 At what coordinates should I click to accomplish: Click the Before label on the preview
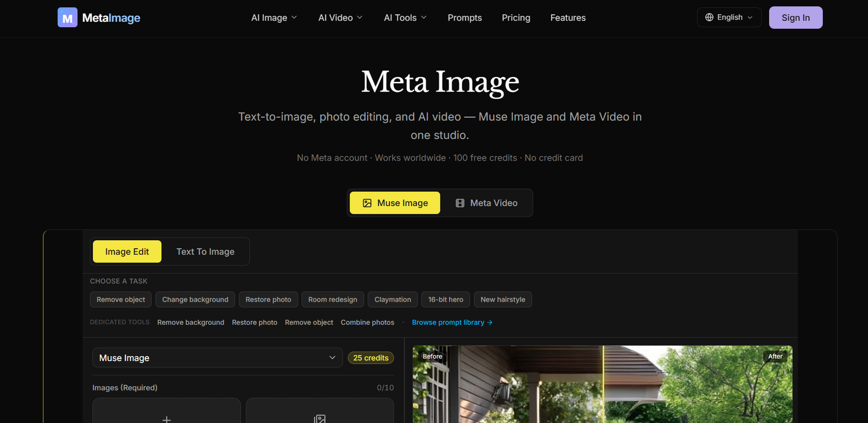(x=432, y=356)
